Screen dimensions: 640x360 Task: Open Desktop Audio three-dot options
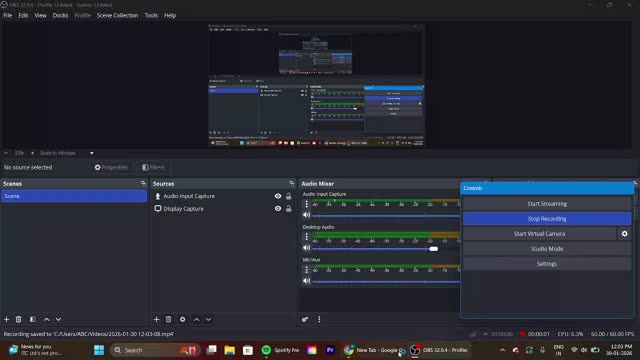307,236
